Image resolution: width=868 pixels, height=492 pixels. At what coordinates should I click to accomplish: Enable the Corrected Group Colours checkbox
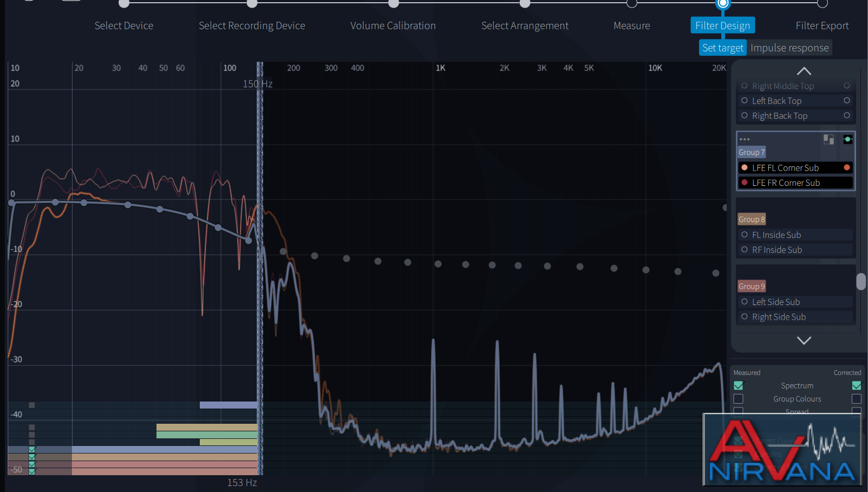856,399
